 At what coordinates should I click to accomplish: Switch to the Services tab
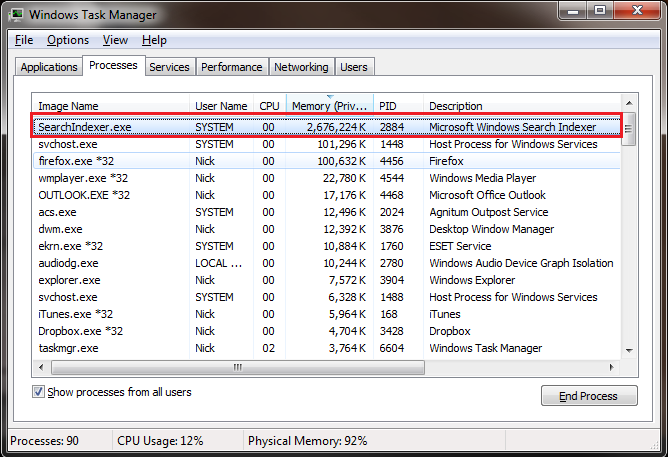(x=169, y=67)
